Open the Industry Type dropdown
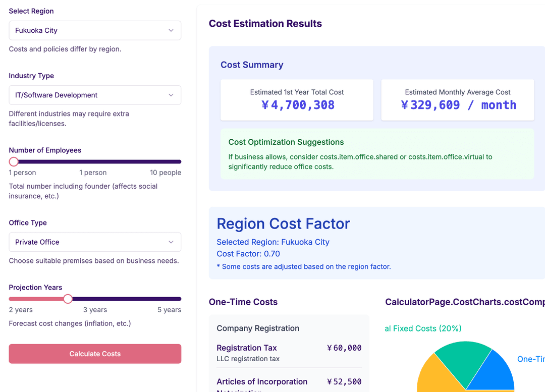Viewport: 545px width, 392px height. click(x=95, y=95)
